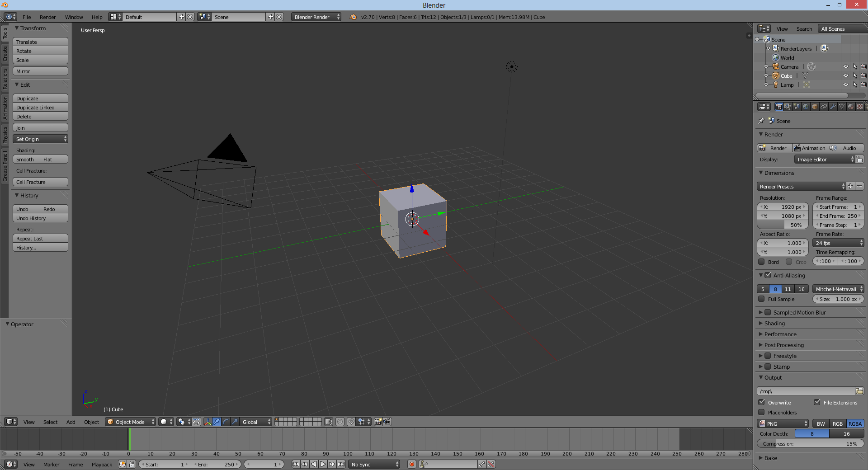Enable the Bord checkbox under Dimensions

pos(761,262)
